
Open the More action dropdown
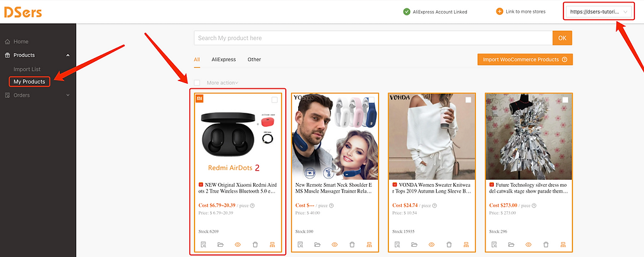223,82
